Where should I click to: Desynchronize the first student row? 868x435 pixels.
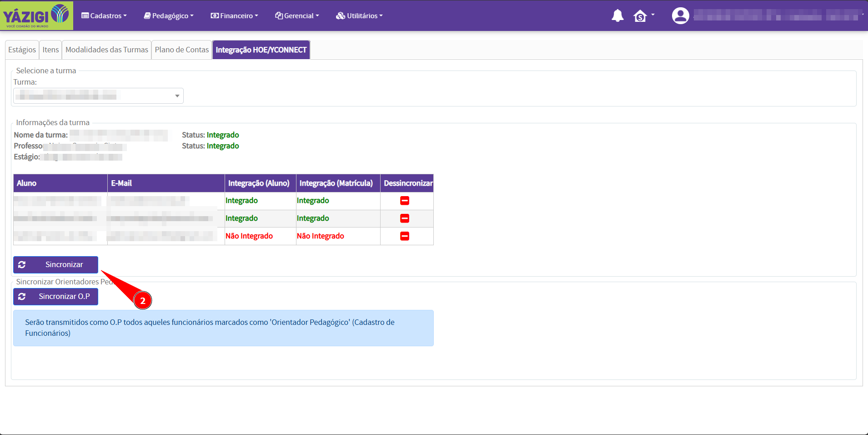click(404, 201)
